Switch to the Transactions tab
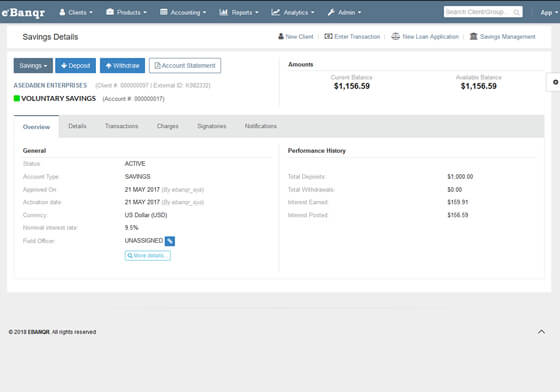 (121, 126)
